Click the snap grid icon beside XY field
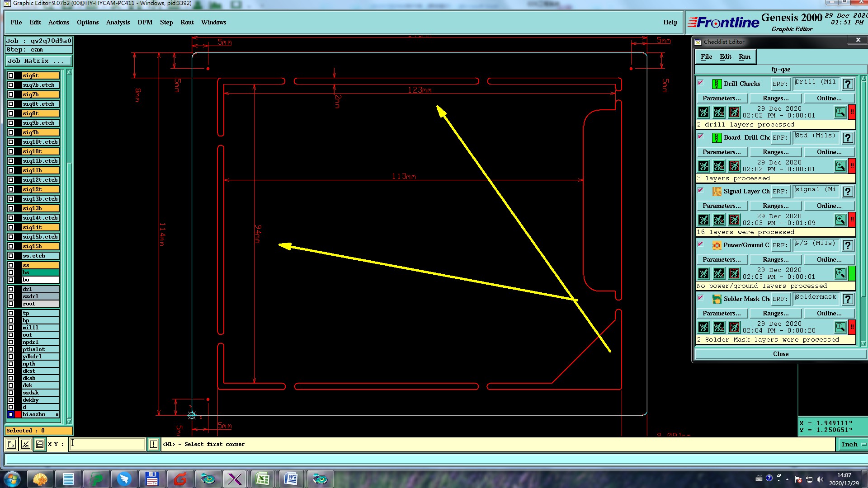 click(x=40, y=444)
